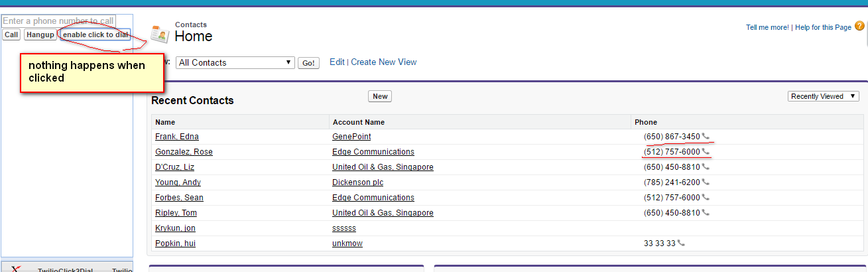This screenshot has height=272, width=868.
Task: Click the Name column header
Action: click(x=166, y=122)
